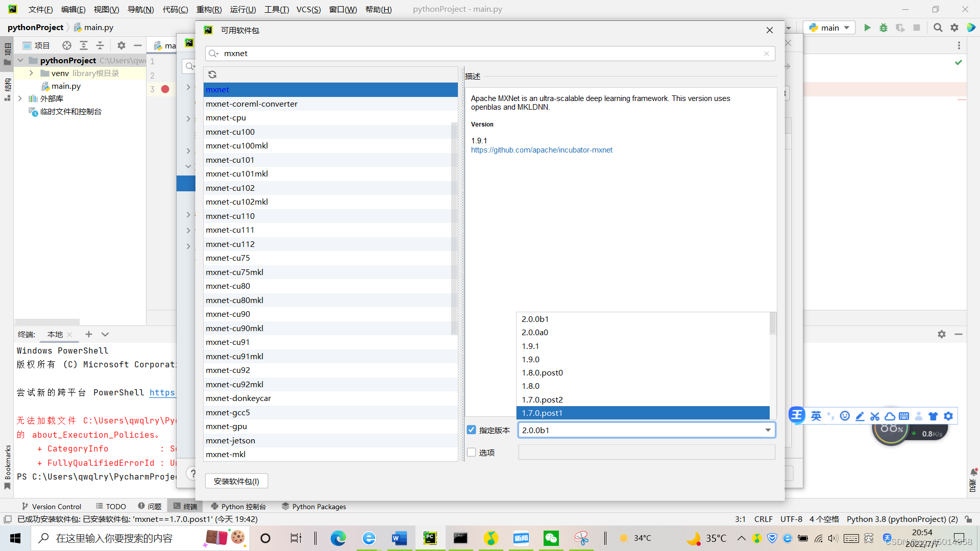Click the Task View taskbar icon
Screen dimensions: 980x551
tap(296, 538)
